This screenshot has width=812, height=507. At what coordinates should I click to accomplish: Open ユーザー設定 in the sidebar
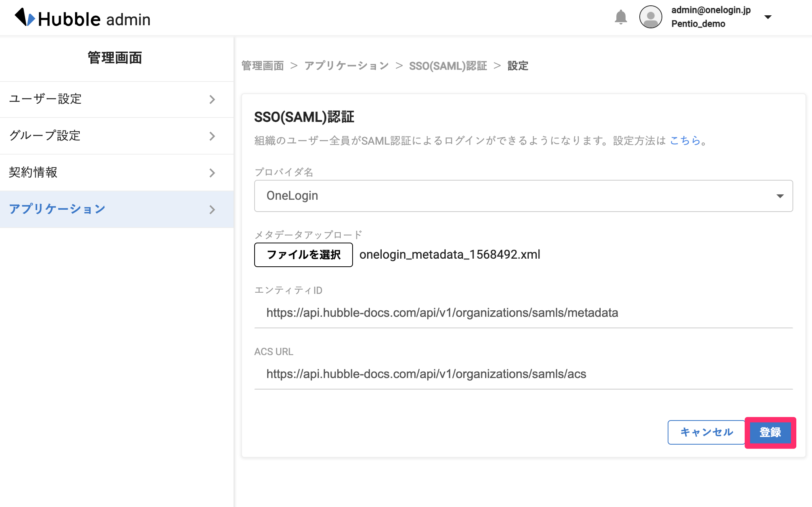[117, 99]
